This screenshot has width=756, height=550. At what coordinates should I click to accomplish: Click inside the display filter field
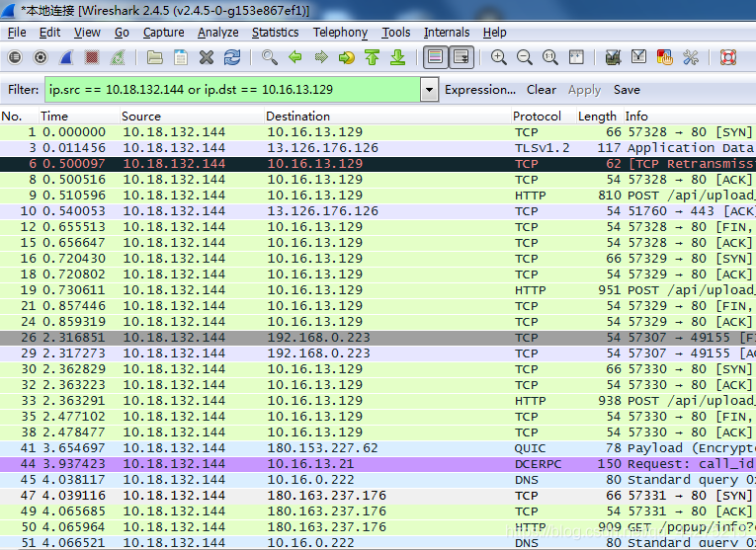[x=232, y=90]
